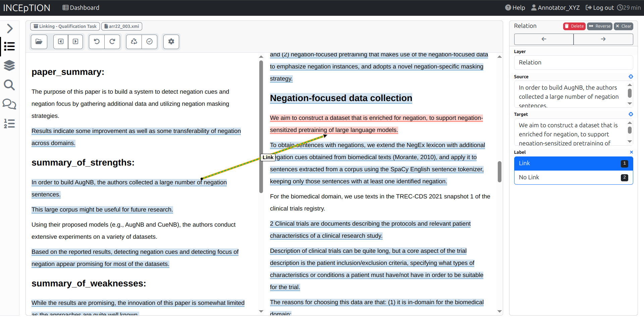Clear the relation selection
The height and width of the screenshot is (322, 644).
[x=624, y=26]
